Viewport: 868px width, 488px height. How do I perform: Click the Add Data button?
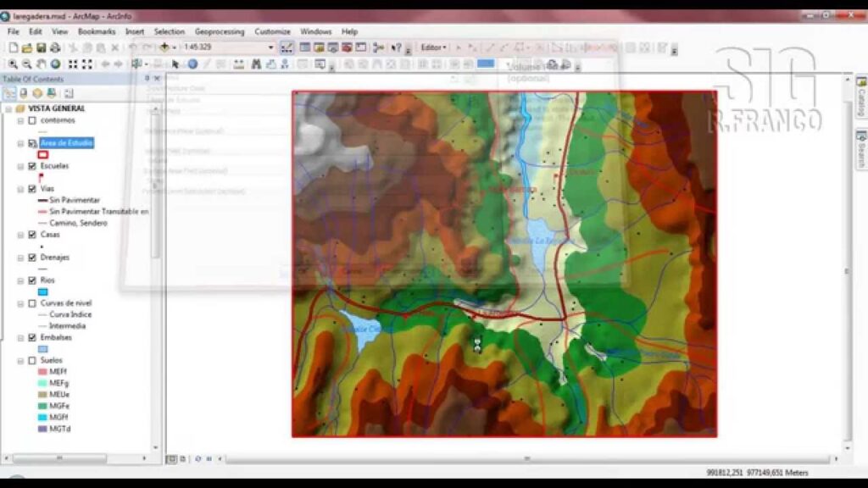point(164,47)
